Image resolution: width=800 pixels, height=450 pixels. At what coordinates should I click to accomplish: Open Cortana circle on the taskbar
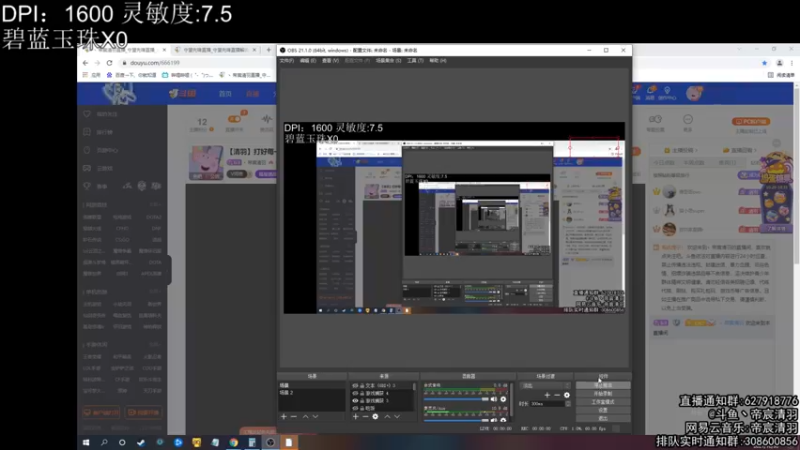(x=122, y=442)
